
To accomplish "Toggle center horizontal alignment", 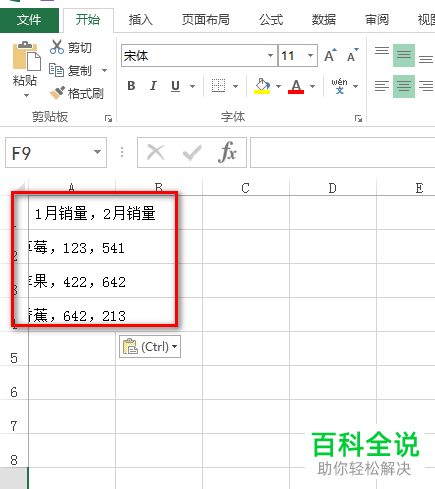I will 404,86.
